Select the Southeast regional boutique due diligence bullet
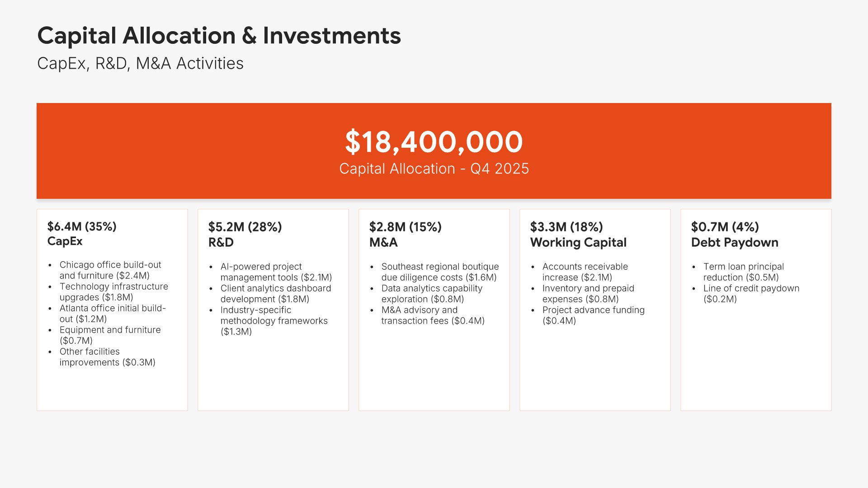The height and width of the screenshot is (488, 868). click(439, 272)
